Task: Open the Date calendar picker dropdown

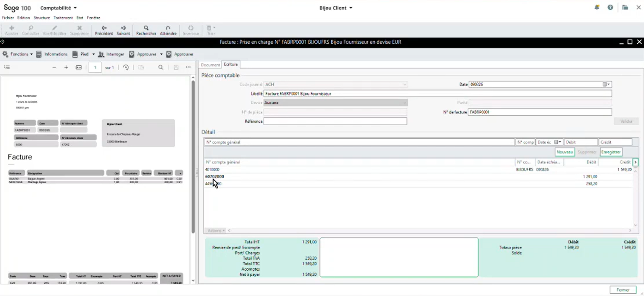Action: 606,84
